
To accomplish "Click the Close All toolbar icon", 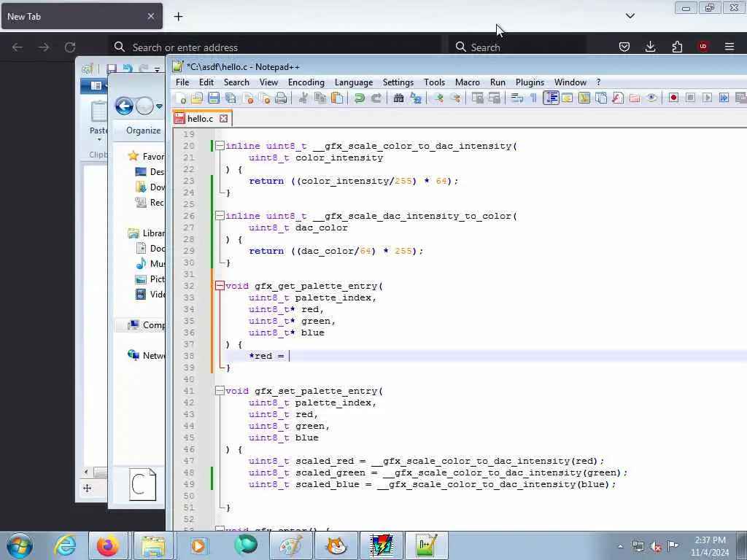I will 264,98.
